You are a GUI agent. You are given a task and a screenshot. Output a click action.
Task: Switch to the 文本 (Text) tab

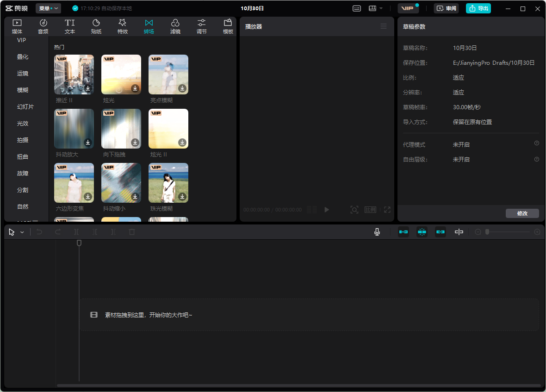(x=69, y=26)
